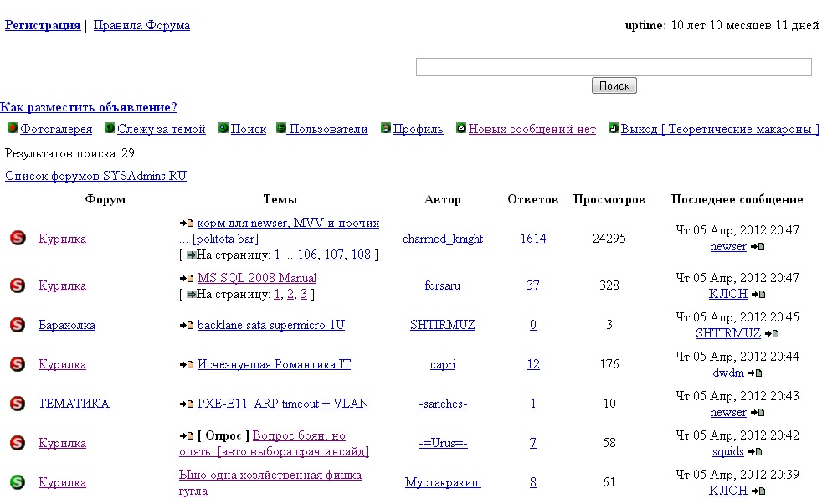Click the Слежу за темой icon

point(110,127)
